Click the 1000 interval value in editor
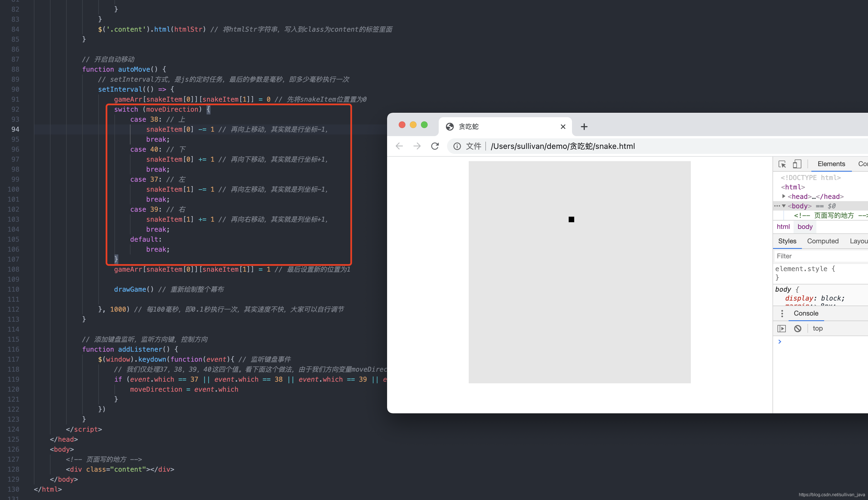The height and width of the screenshot is (500, 868). click(118, 309)
